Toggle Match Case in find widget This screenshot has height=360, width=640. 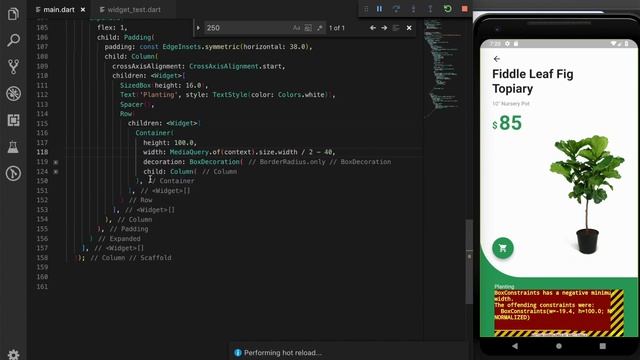pyautogui.click(x=296, y=28)
